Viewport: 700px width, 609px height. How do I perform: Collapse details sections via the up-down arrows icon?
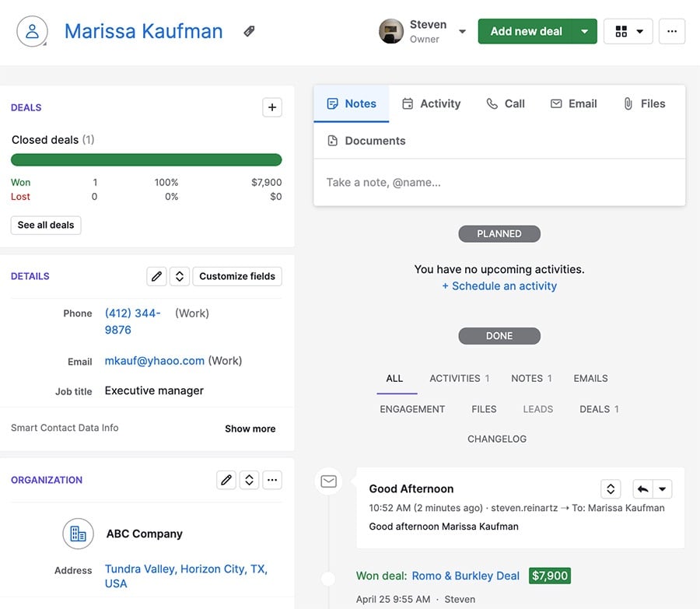tap(179, 276)
